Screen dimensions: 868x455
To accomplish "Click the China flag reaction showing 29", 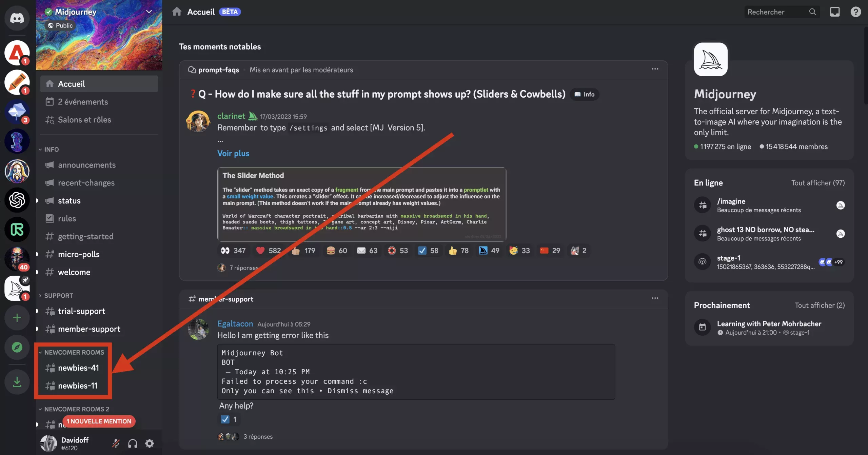I will [x=550, y=251].
